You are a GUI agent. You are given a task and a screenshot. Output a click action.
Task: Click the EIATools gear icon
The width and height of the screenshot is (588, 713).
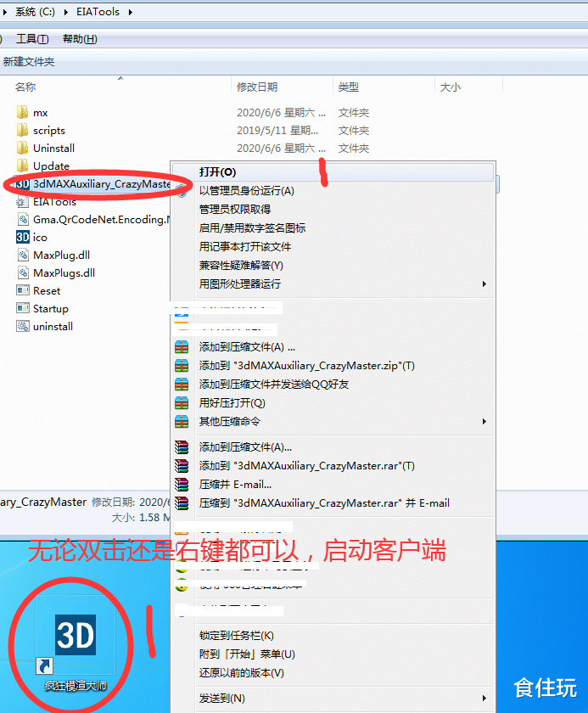(21, 201)
